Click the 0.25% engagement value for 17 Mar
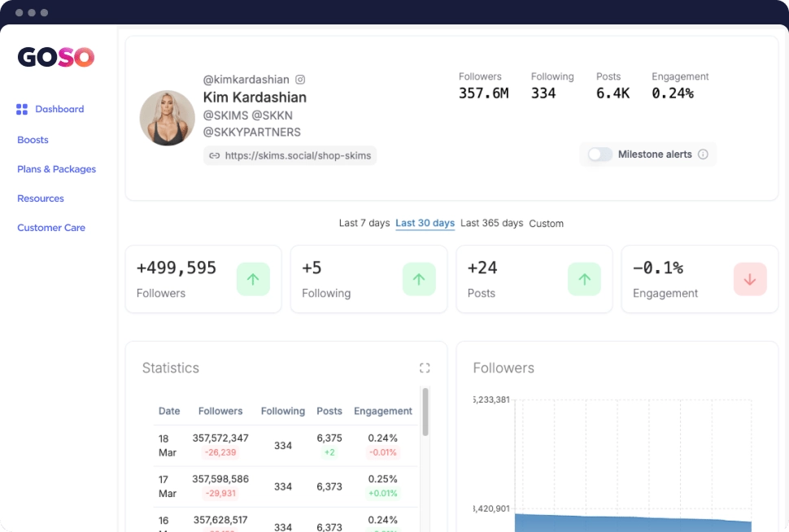The width and height of the screenshot is (789, 532). coord(382,479)
